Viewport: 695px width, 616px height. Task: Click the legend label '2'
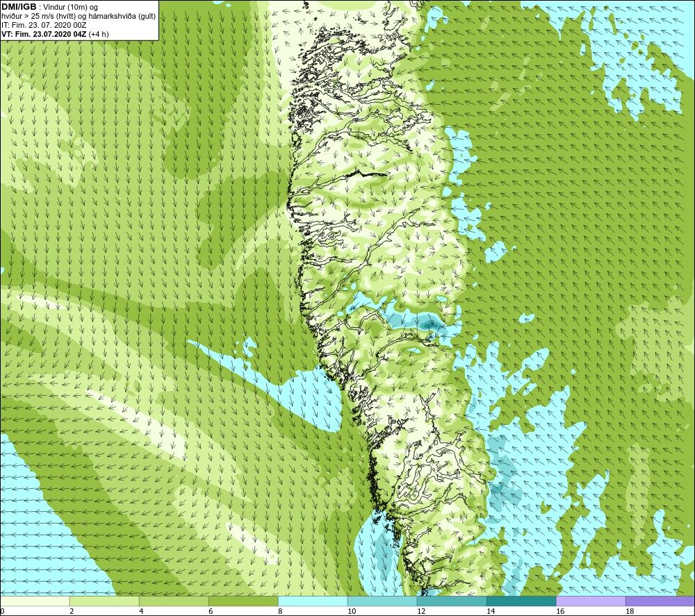72,611
